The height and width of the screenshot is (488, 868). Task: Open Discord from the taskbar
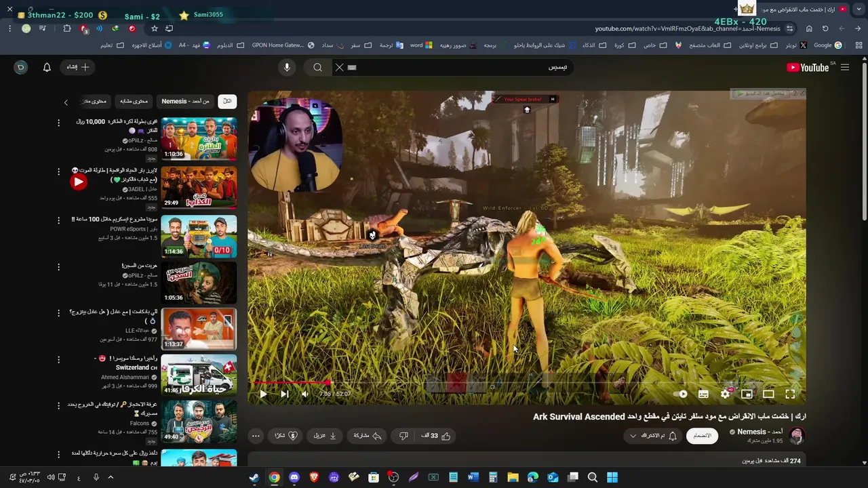(294, 477)
